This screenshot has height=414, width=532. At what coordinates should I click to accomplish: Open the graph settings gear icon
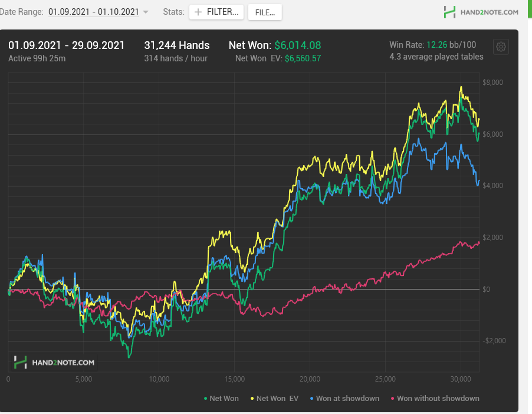(x=501, y=47)
